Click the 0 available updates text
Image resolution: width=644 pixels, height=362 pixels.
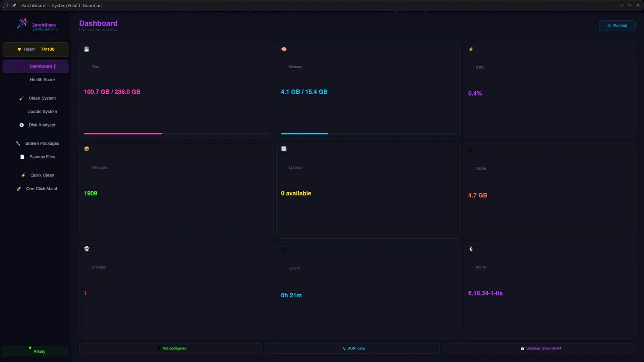point(296,194)
